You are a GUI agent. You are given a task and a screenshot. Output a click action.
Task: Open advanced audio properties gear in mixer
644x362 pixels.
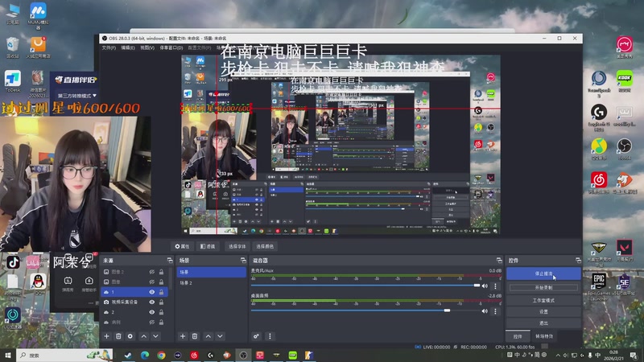[x=256, y=336]
